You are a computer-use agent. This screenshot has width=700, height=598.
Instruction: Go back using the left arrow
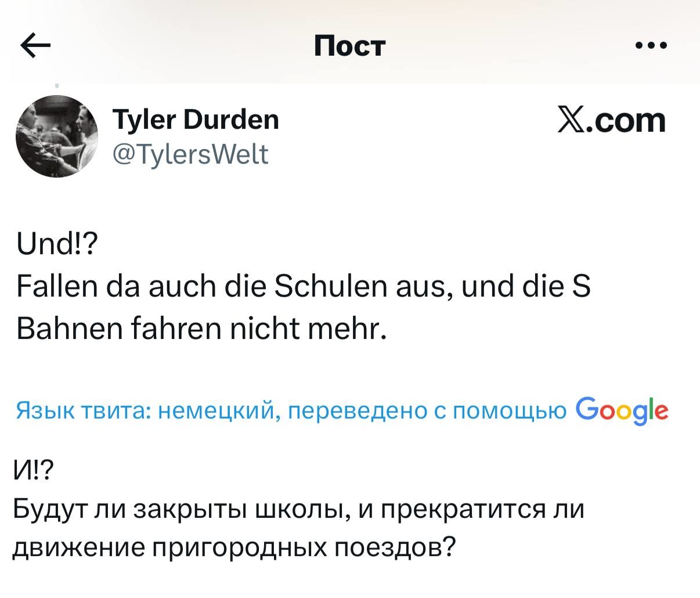[35, 46]
